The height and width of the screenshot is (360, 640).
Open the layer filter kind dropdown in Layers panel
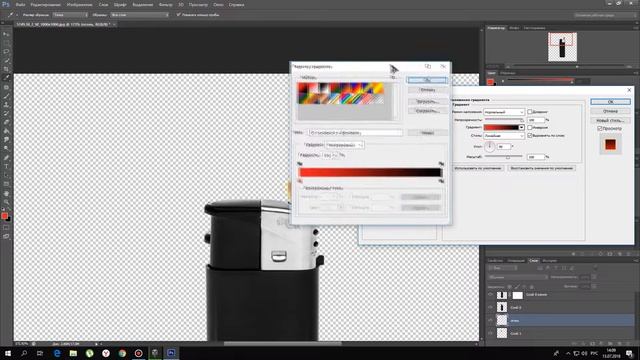(x=502, y=268)
